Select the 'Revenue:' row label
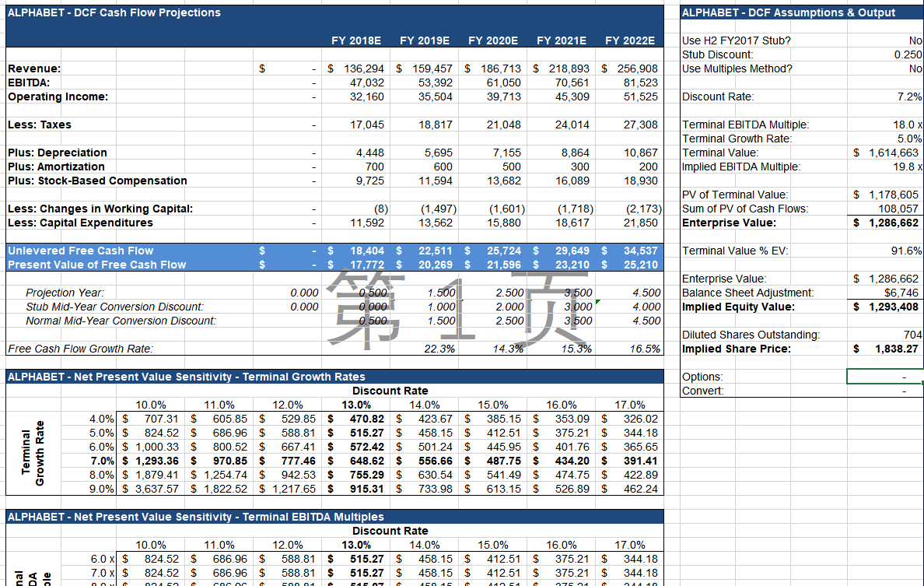The height and width of the screenshot is (586, 924). [x=34, y=68]
